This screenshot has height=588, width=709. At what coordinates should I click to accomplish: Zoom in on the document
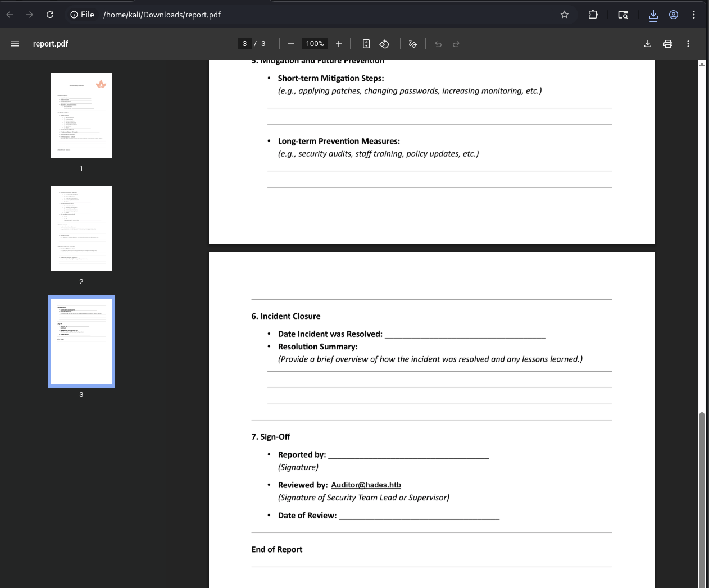(x=338, y=43)
